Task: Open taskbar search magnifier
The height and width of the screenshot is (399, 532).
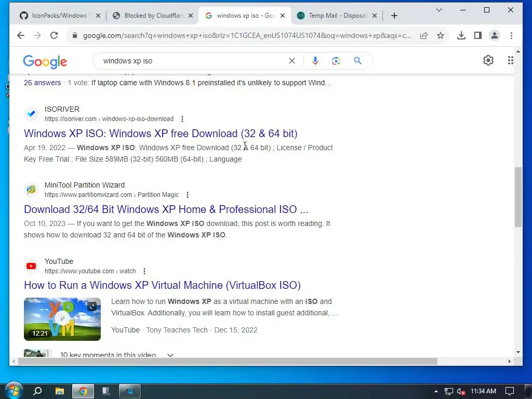Action: click(x=37, y=391)
